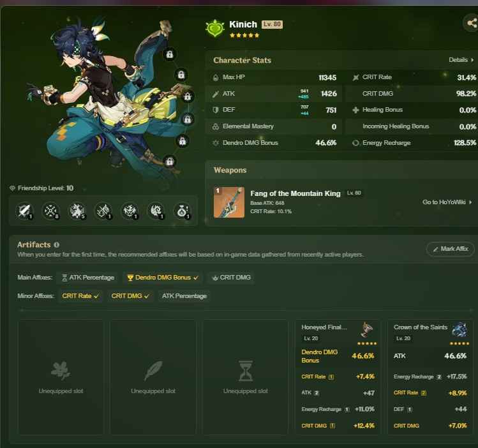
Task: Click the CRIT Rate 31.4% stat
Action: [412, 77]
